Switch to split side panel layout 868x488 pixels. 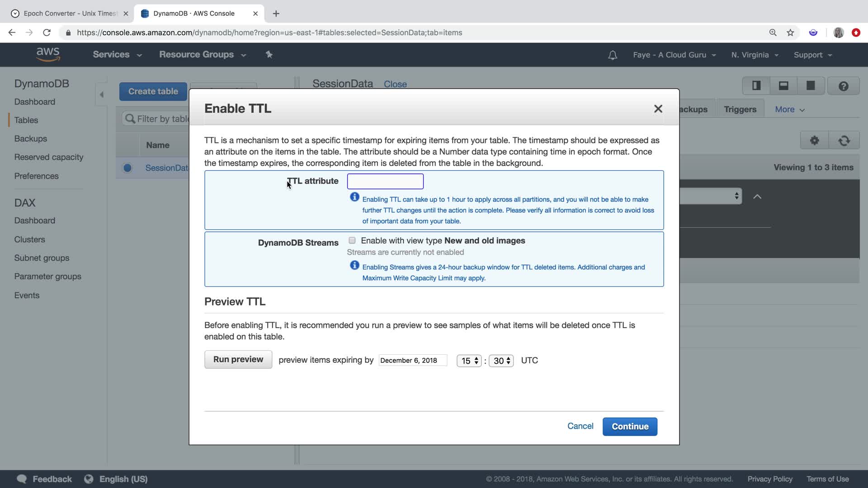[756, 86]
